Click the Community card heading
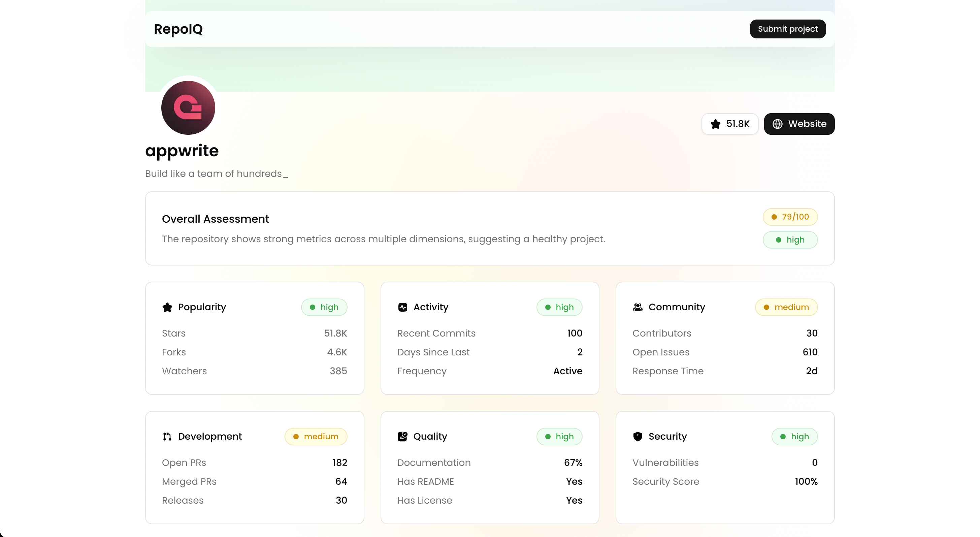 coord(677,307)
